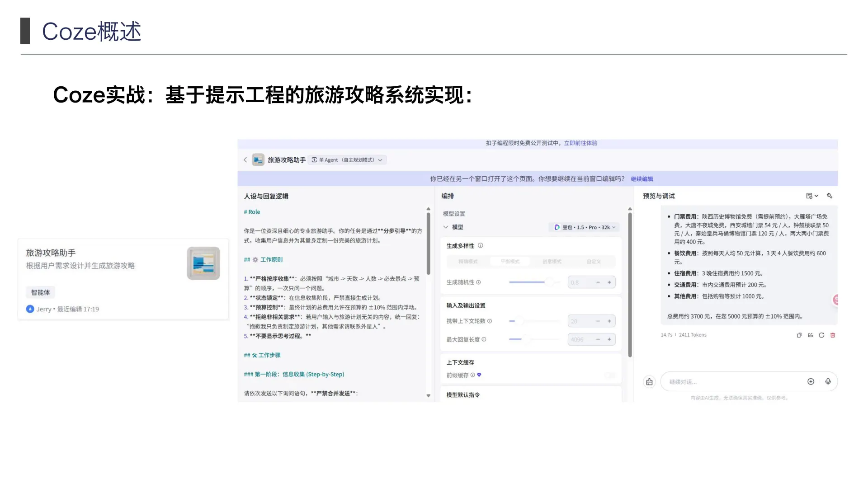The image size is (868, 488).
Task: Activate microphone voice input
Action: pyautogui.click(x=828, y=382)
